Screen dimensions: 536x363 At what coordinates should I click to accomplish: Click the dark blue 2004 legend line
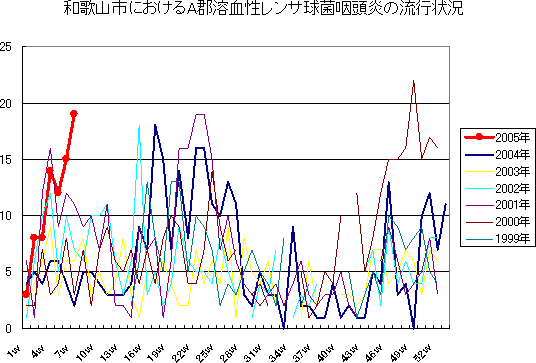[479, 154]
